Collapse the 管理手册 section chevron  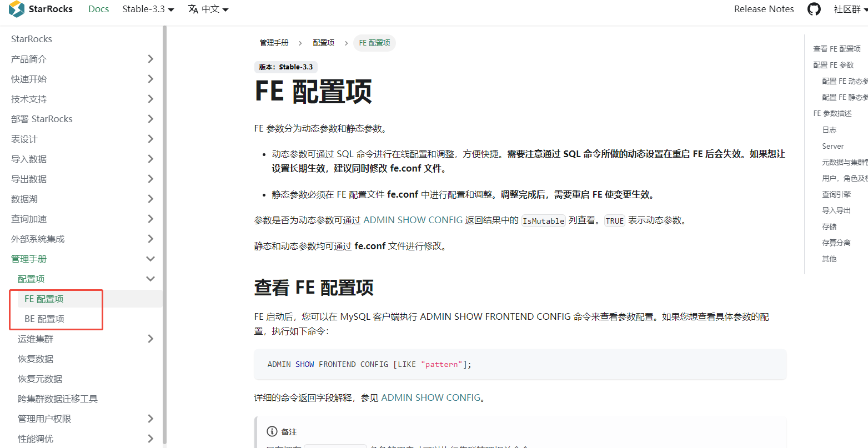point(150,259)
